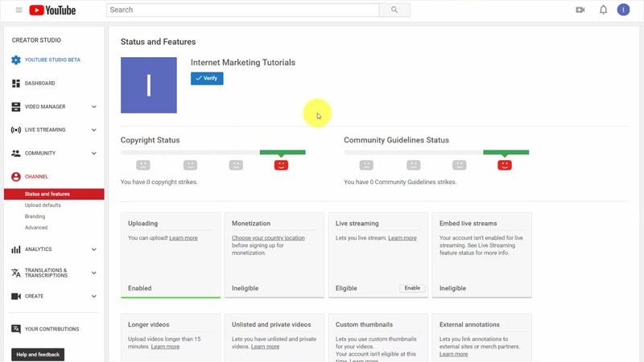Expand the Community section
Screen dimensions: 644x362
[x=93, y=154]
